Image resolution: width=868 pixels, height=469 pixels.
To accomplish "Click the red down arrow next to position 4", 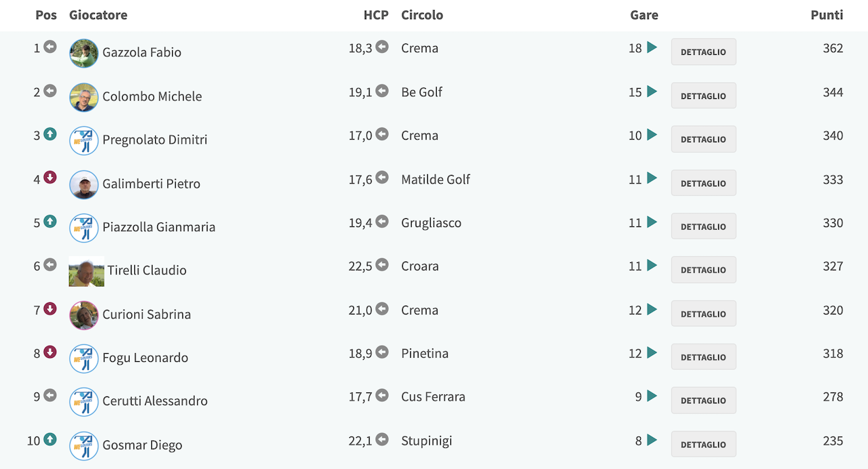I will click(x=50, y=178).
